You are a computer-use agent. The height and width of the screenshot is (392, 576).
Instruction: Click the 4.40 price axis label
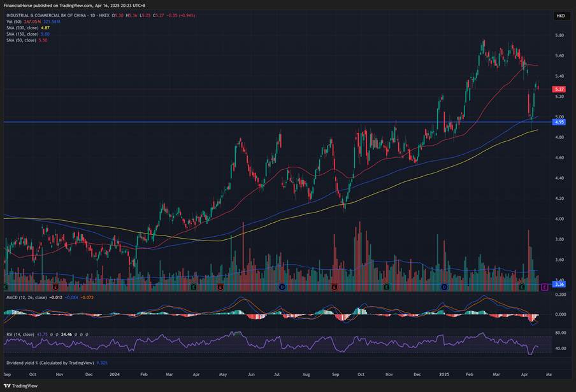[x=559, y=178]
